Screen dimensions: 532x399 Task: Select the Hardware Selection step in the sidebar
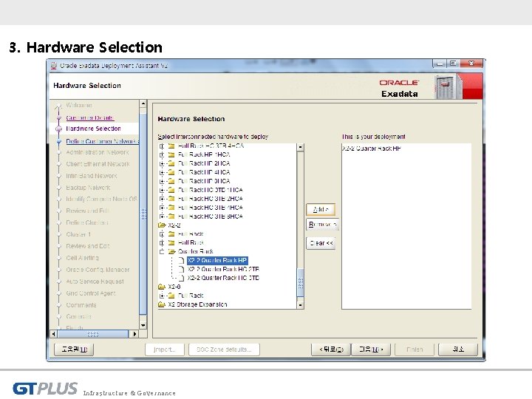[x=93, y=129]
